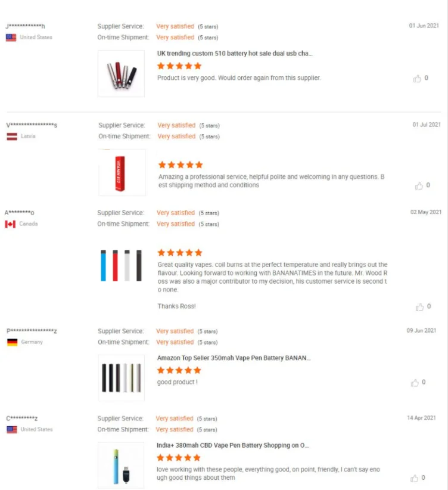Select reviewer name J************h
The height and width of the screenshot is (490, 448).
(25, 26)
